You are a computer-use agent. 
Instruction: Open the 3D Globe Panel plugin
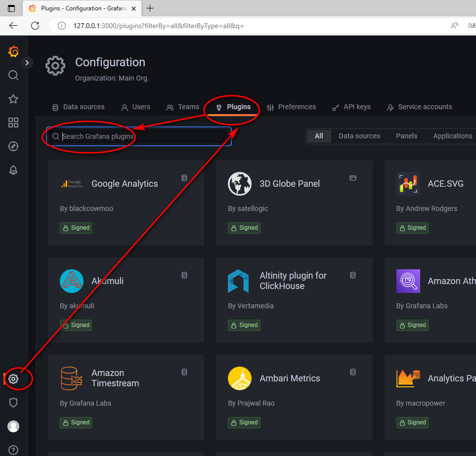(x=294, y=203)
